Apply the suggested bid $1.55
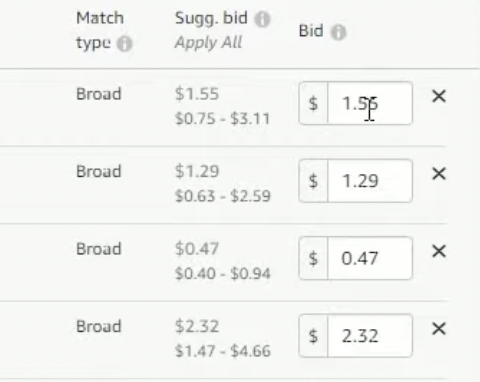480x382 pixels. [197, 94]
